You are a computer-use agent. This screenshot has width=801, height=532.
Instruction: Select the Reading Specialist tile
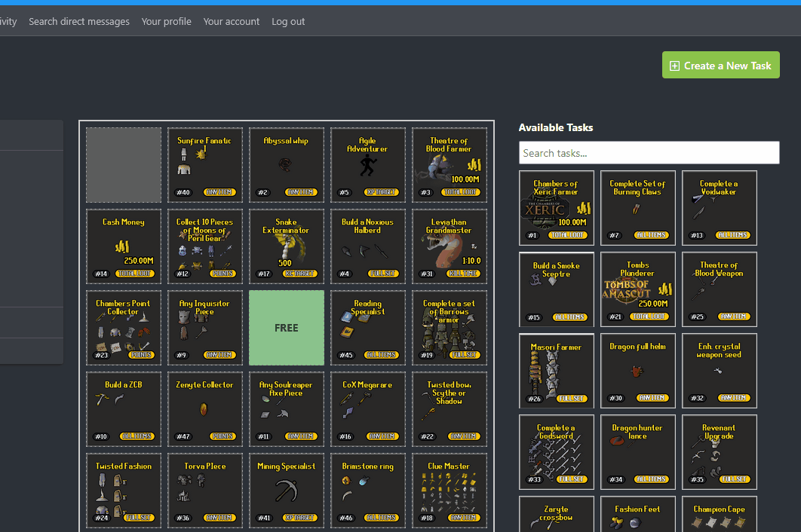368,328
